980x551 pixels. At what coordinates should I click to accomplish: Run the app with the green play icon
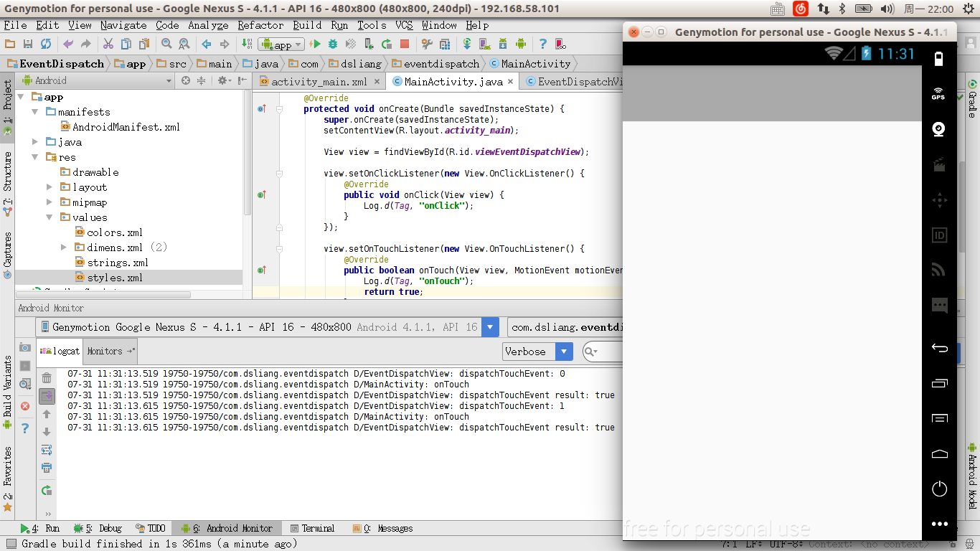[315, 44]
